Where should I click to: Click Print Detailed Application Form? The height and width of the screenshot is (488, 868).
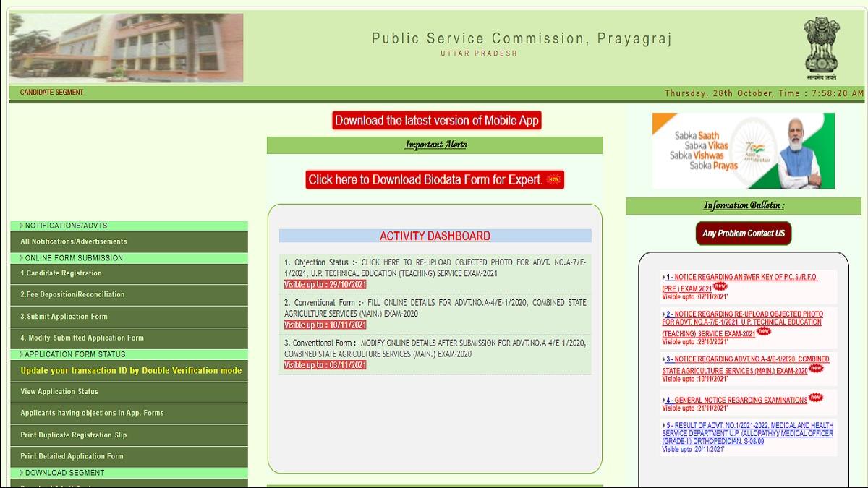(x=72, y=456)
